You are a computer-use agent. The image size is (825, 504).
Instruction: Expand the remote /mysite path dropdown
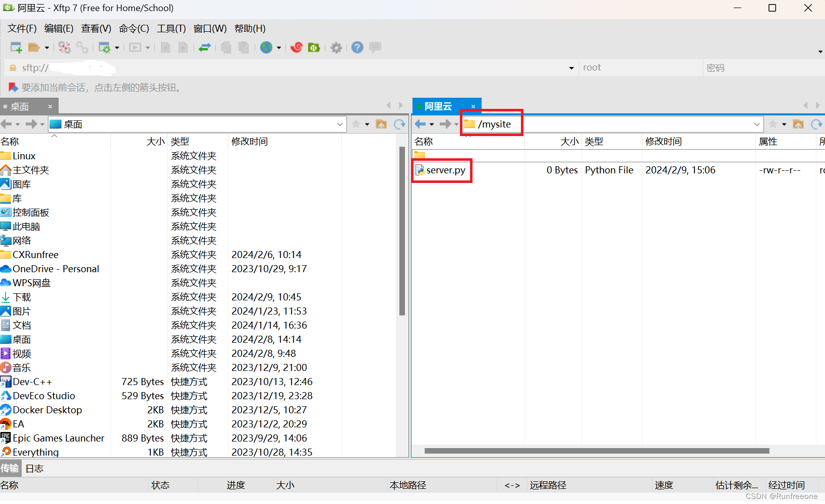click(757, 124)
